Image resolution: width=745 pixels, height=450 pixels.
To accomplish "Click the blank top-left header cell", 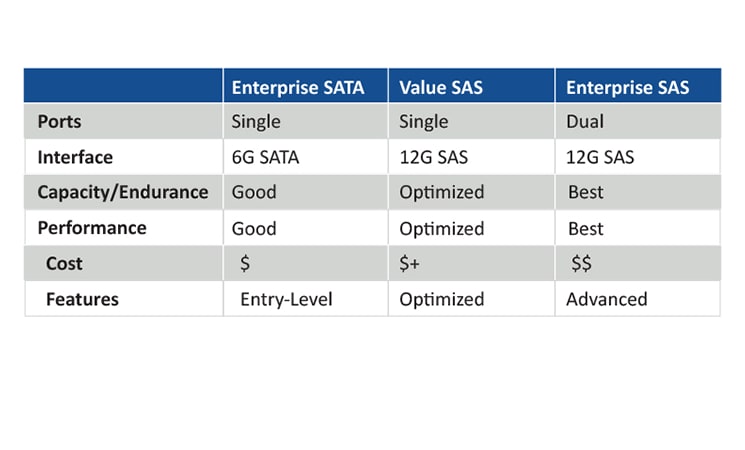I will click(x=123, y=86).
